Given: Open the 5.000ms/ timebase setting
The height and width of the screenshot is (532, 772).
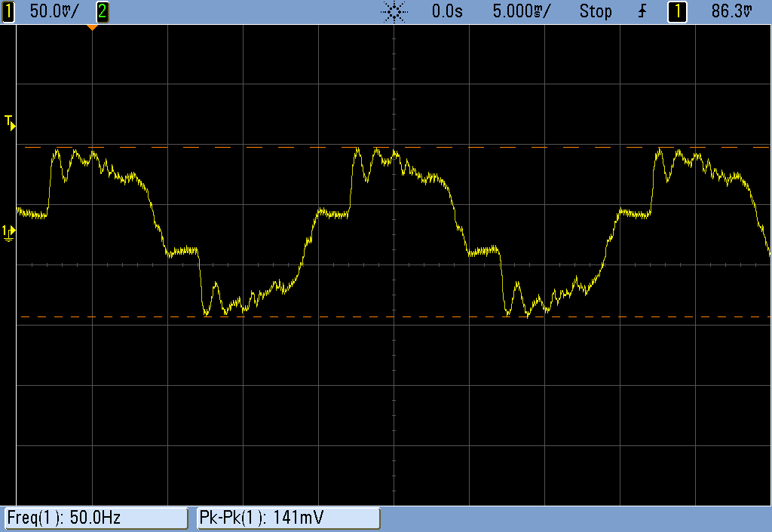Looking at the screenshot, I should (x=521, y=11).
